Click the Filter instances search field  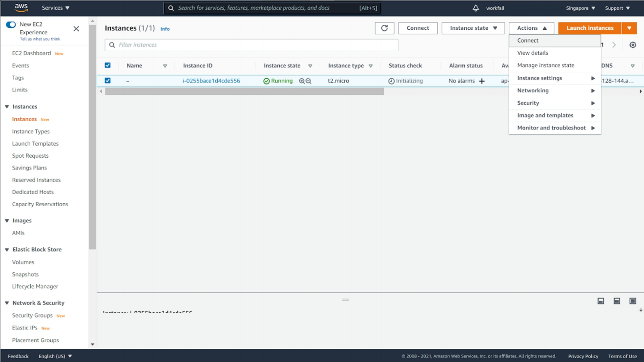pos(251,45)
